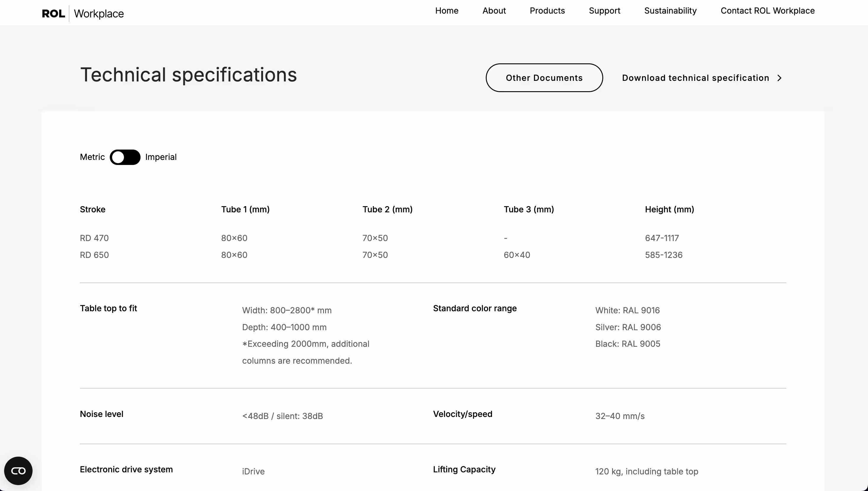This screenshot has width=868, height=491.
Task: Click the chevron arrow beside Download technical specification
Action: pos(779,78)
